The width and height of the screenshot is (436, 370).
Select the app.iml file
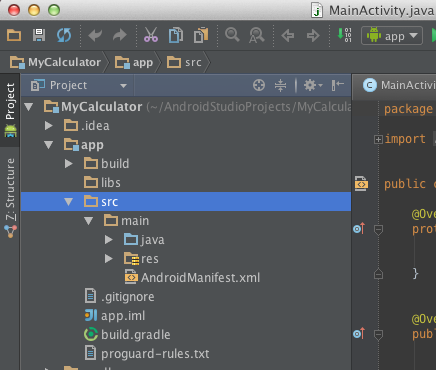click(x=186, y=316)
